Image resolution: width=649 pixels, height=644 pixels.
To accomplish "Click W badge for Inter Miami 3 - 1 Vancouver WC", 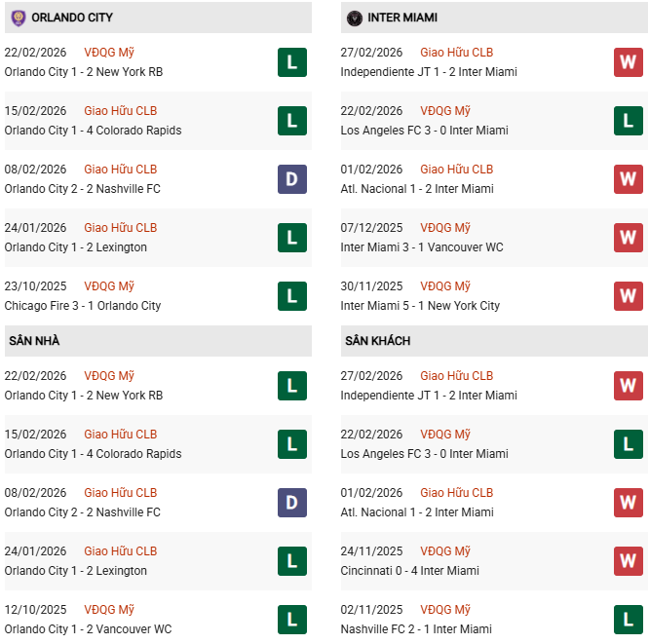I will click(x=628, y=237).
